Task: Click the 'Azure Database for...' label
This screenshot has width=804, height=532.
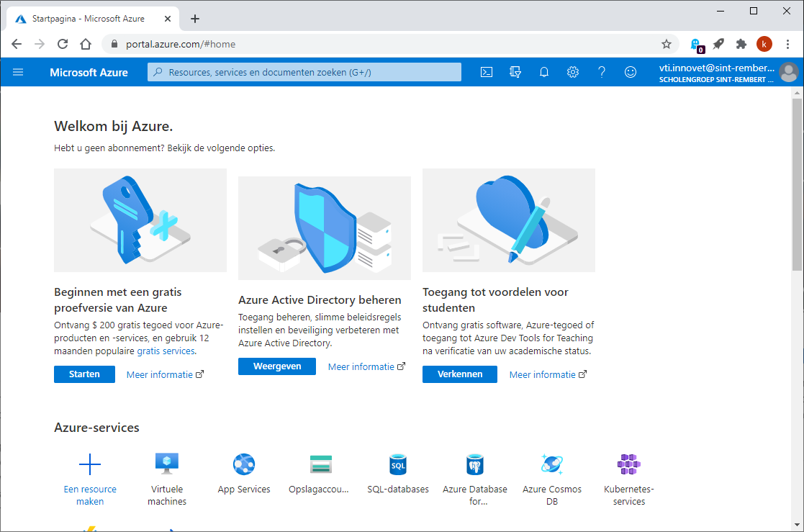Action: pyautogui.click(x=475, y=495)
